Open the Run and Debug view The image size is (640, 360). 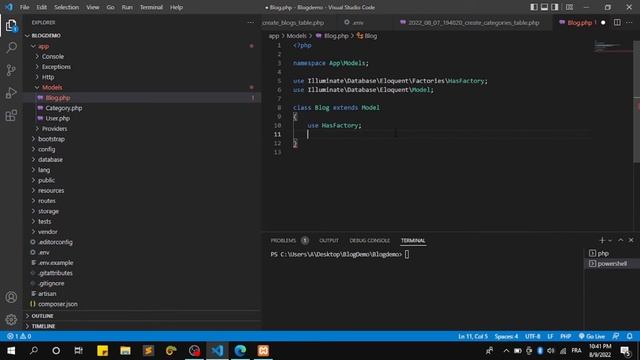tap(11, 93)
